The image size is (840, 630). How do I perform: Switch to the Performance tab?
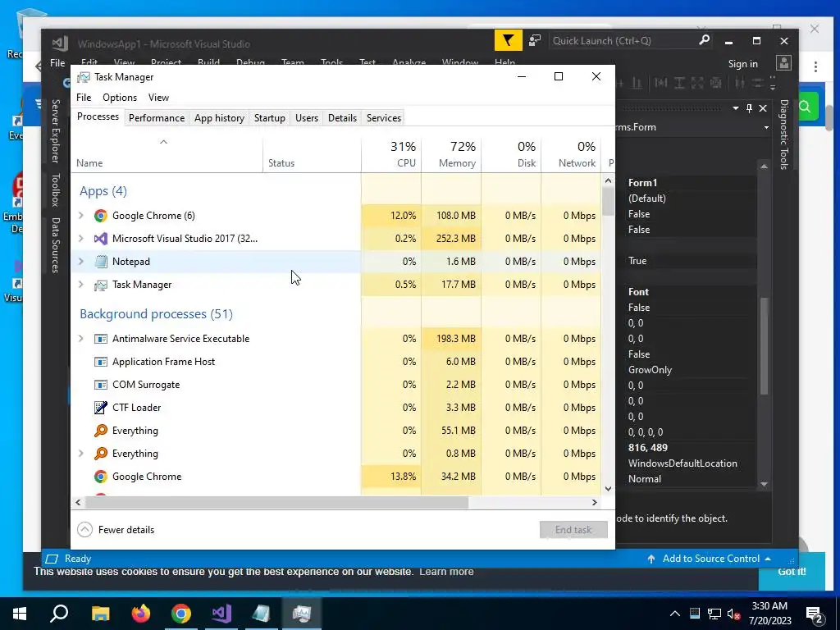[157, 118]
